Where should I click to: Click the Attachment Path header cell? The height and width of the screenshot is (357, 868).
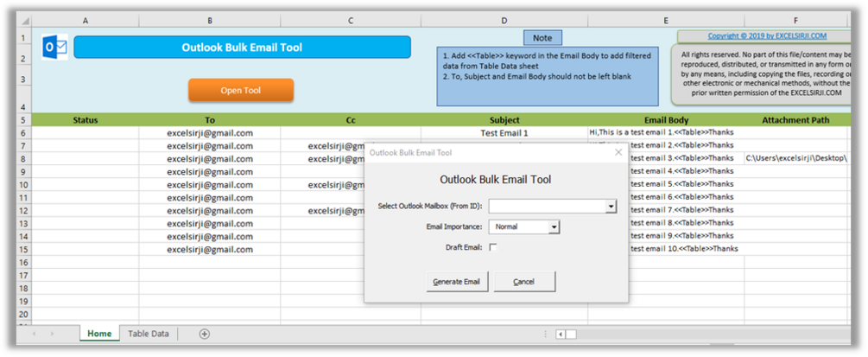tap(795, 120)
